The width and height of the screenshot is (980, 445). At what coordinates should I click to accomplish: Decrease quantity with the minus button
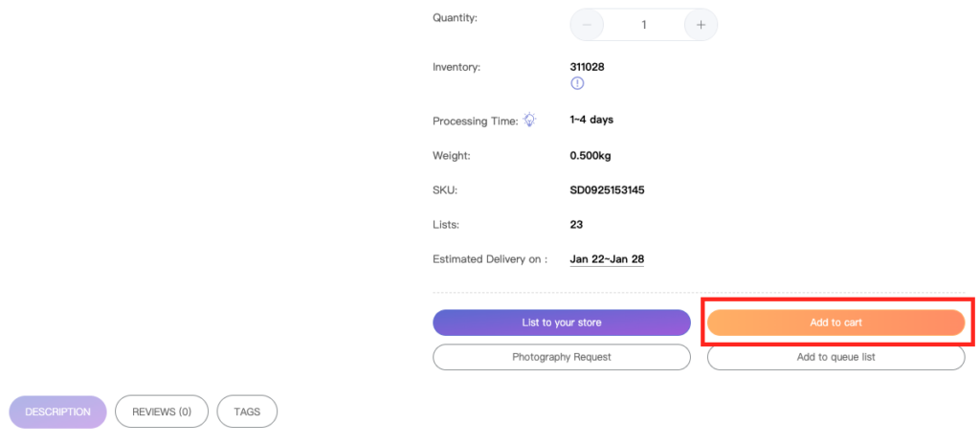point(587,25)
